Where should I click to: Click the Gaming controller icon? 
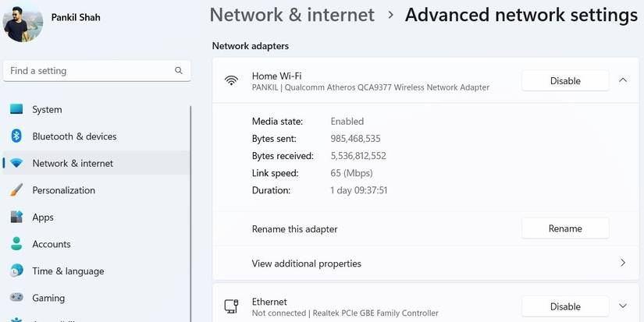[x=16, y=298]
